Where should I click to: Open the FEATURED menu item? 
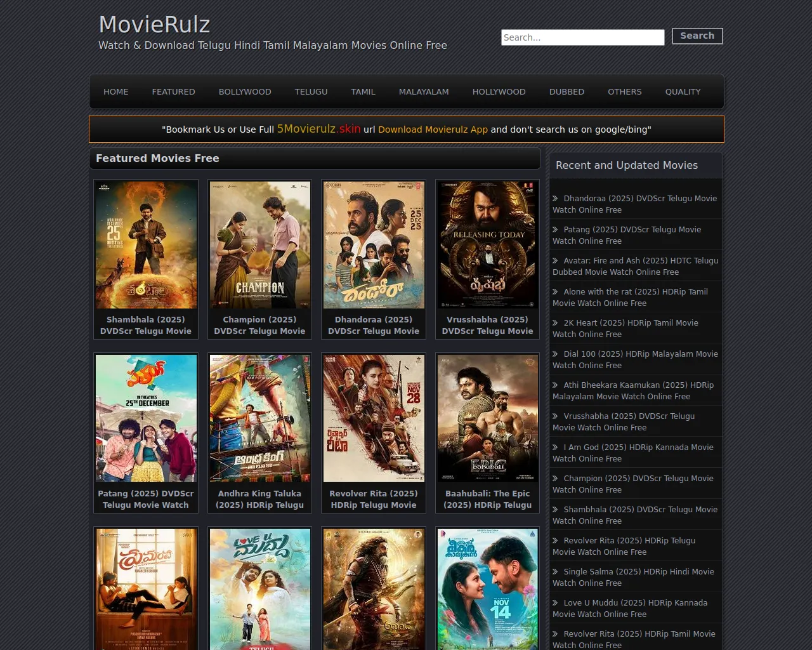click(x=173, y=92)
